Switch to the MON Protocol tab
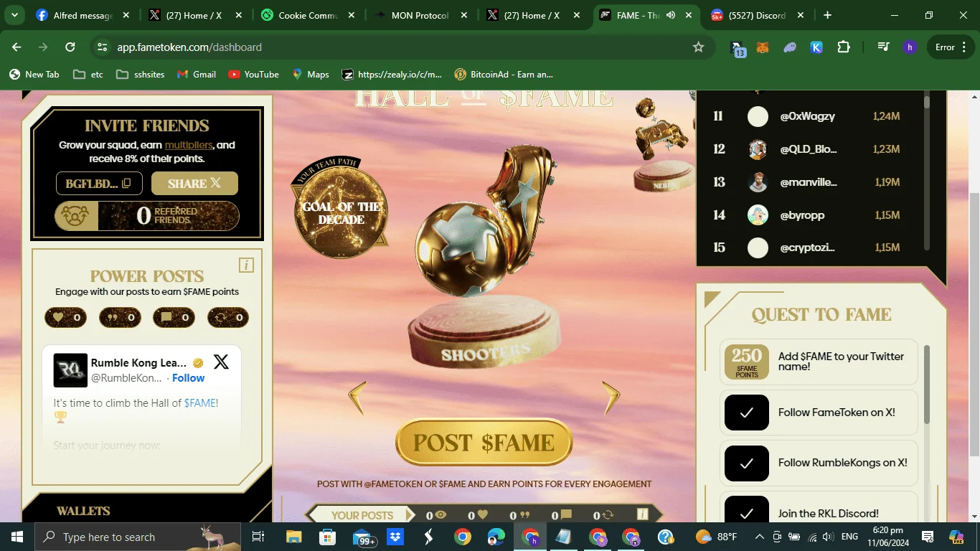980x551 pixels. click(420, 15)
